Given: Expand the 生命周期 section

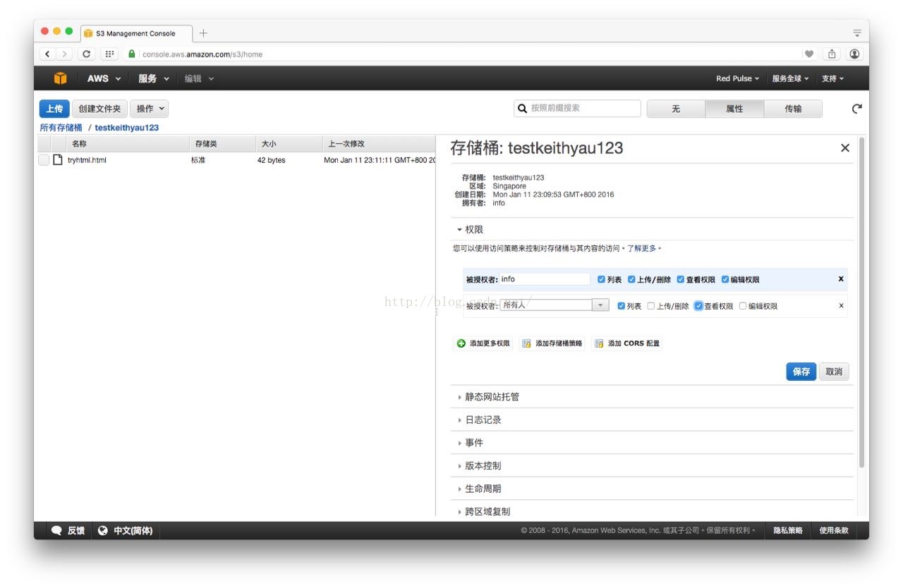Looking at the screenshot, I should [x=479, y=489].
